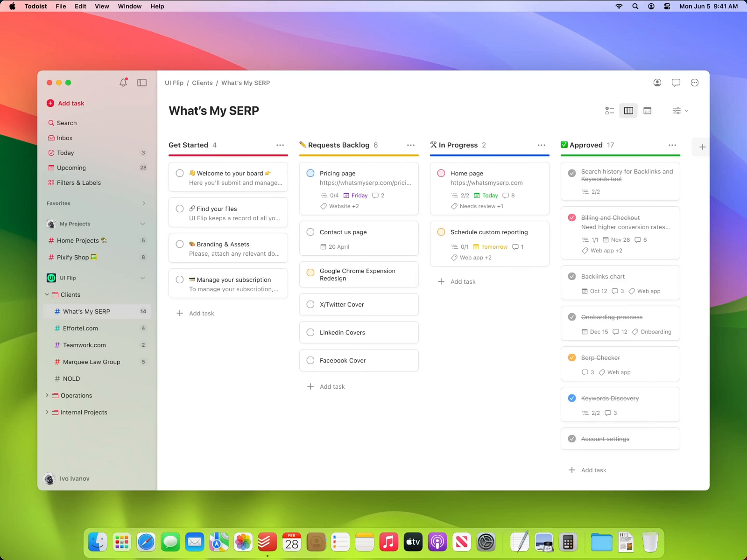
Task: Switch to board layout view
Action: pyautogui.click(x=628, y=111)
